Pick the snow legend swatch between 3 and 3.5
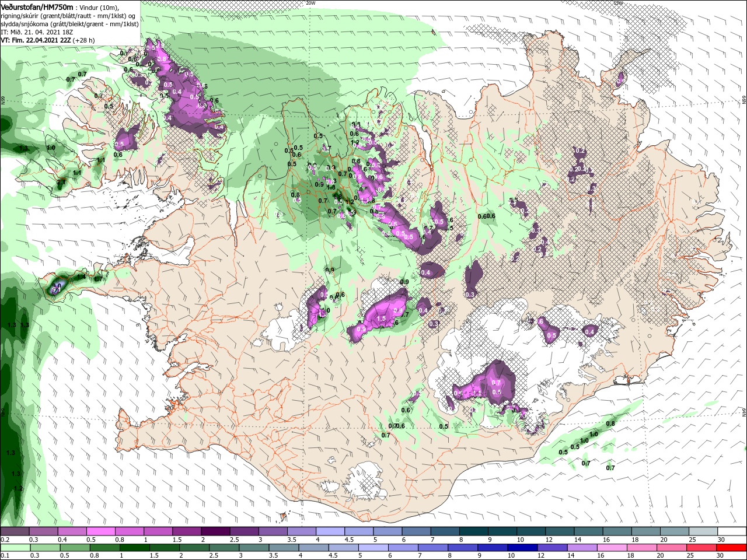 coord(273,531)
